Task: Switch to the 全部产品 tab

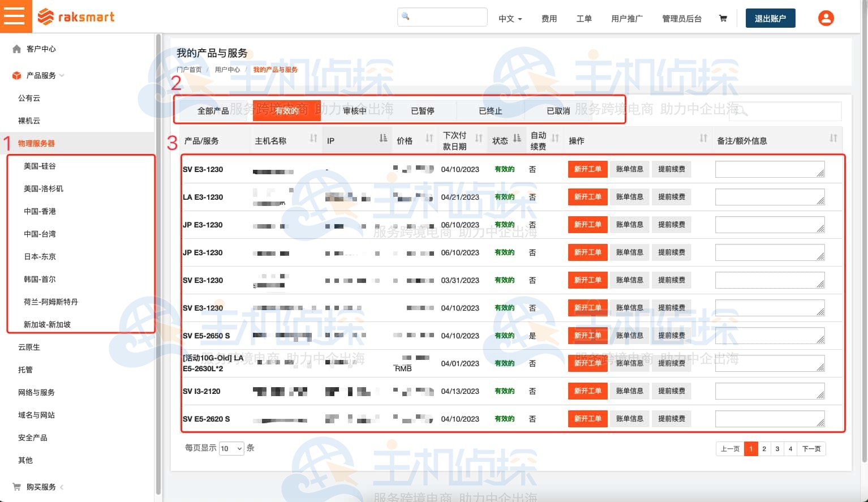Action: 213,111
